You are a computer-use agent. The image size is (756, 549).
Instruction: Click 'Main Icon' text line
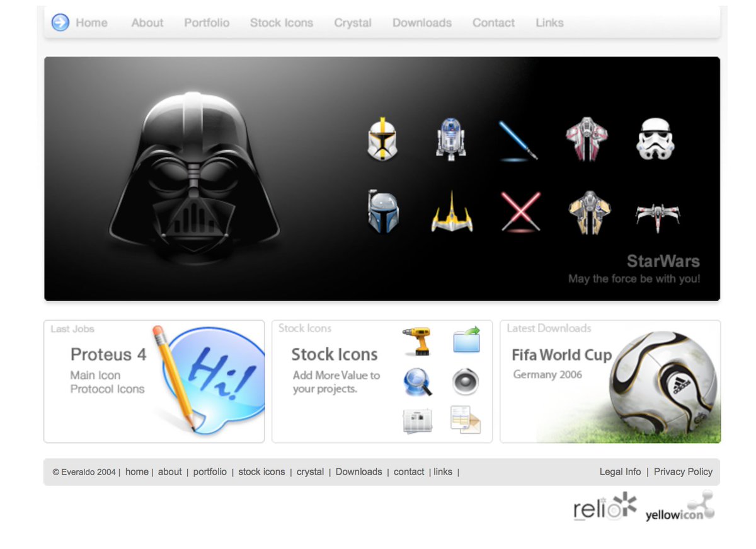(95, 375)
